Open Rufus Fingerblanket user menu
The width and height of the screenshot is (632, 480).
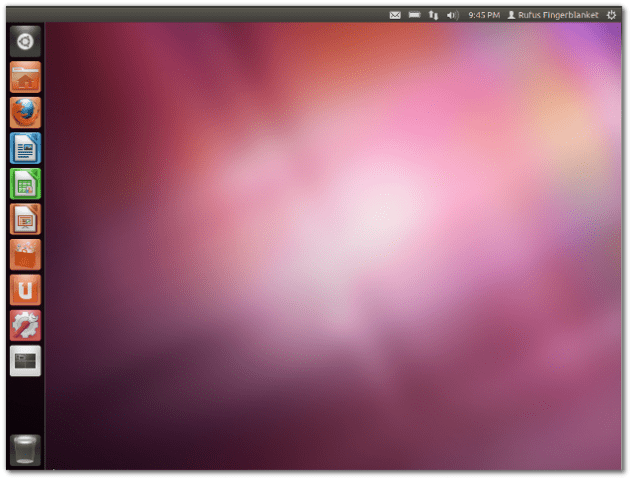click(553, 15)
